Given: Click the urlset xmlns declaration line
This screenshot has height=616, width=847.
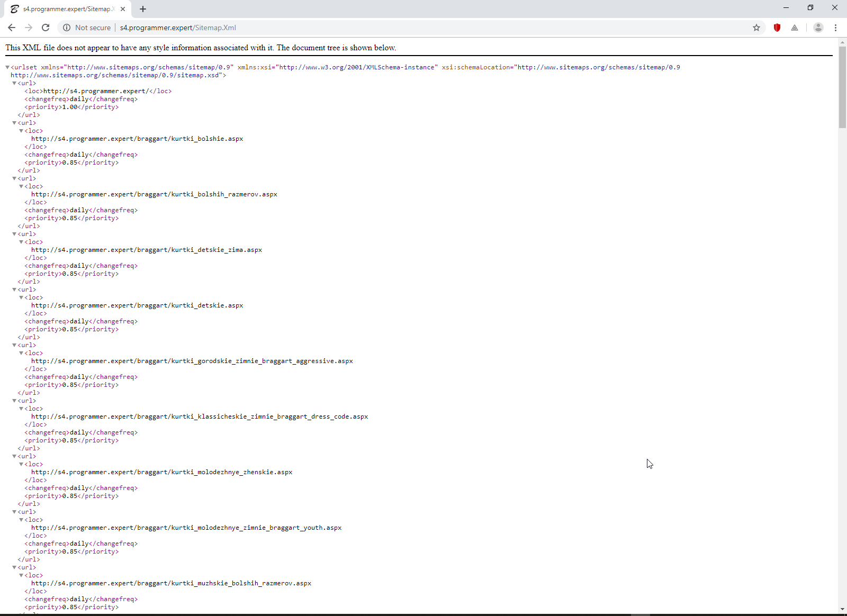Looking at the screenshot, I should 345,67.
